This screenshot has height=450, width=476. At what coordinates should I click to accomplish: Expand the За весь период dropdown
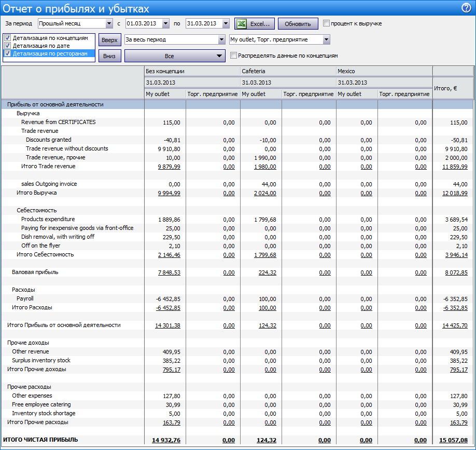tap(221, 40)
